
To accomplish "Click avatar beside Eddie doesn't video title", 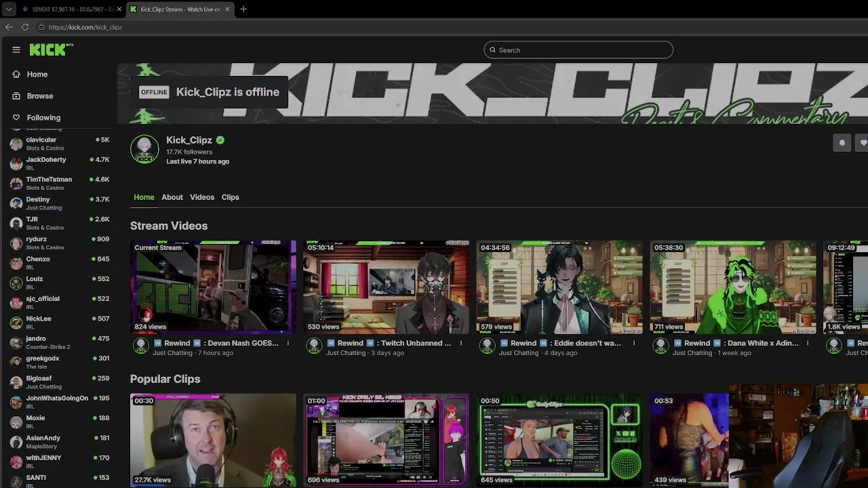I will point(488,346).
